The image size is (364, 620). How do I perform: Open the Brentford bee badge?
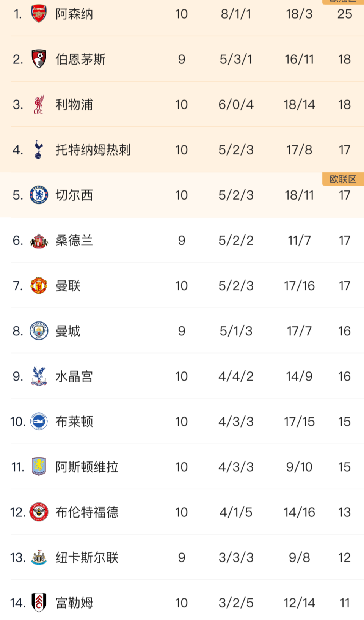point(39,512)
